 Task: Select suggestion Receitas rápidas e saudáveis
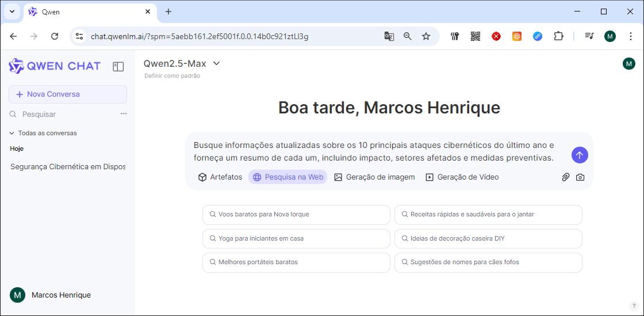coord(488,215)
